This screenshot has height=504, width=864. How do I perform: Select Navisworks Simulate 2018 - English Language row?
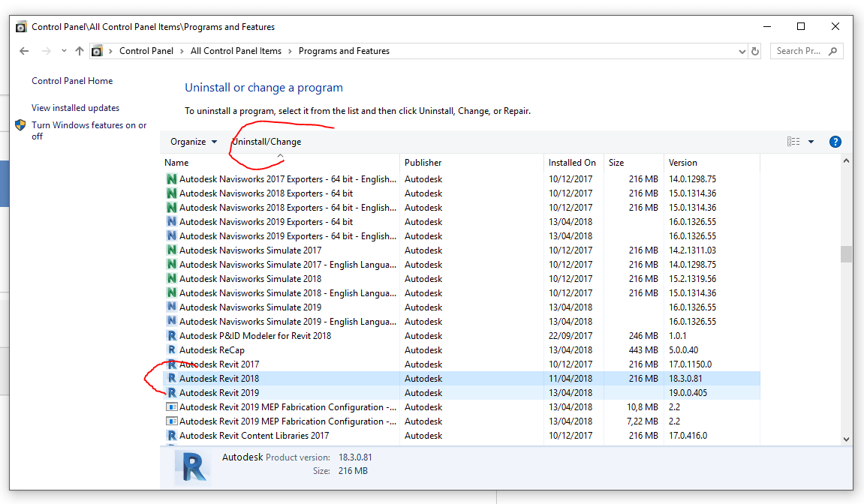point(462,293)
